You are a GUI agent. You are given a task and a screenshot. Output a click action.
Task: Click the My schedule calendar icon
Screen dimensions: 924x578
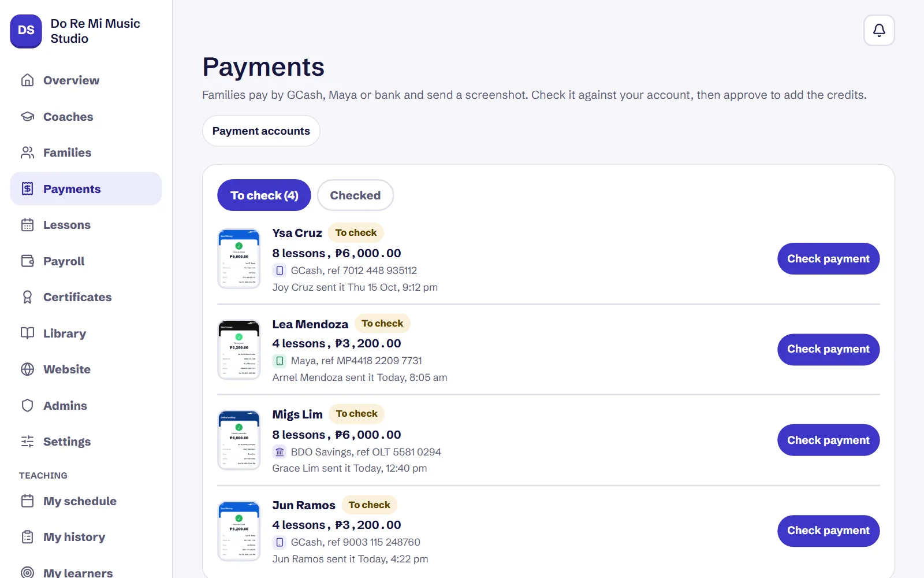coord(27,501)
